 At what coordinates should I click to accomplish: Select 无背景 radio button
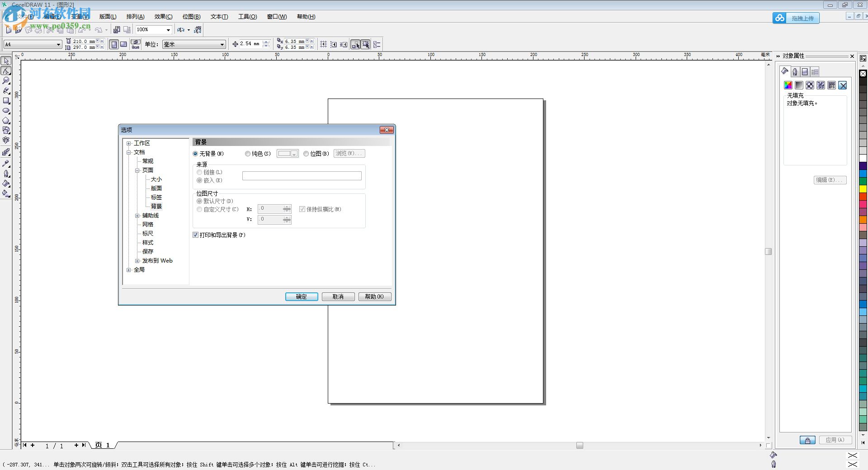[x=195, y=154]
